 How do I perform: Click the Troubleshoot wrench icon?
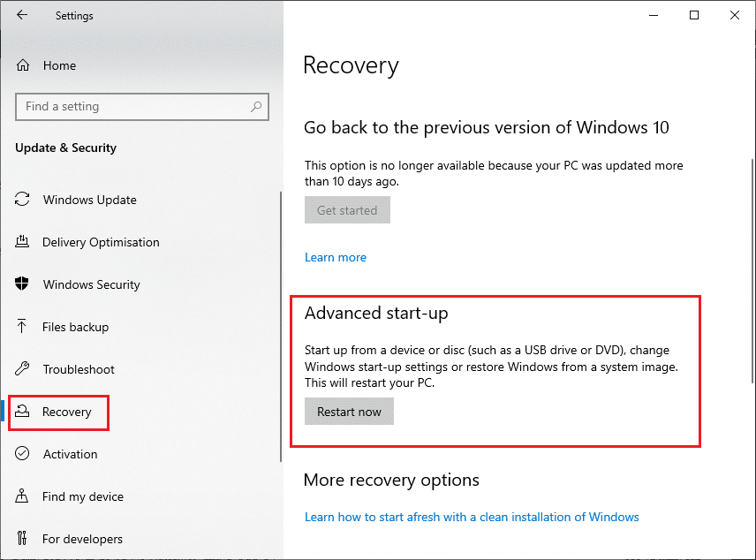click(24, 369)
